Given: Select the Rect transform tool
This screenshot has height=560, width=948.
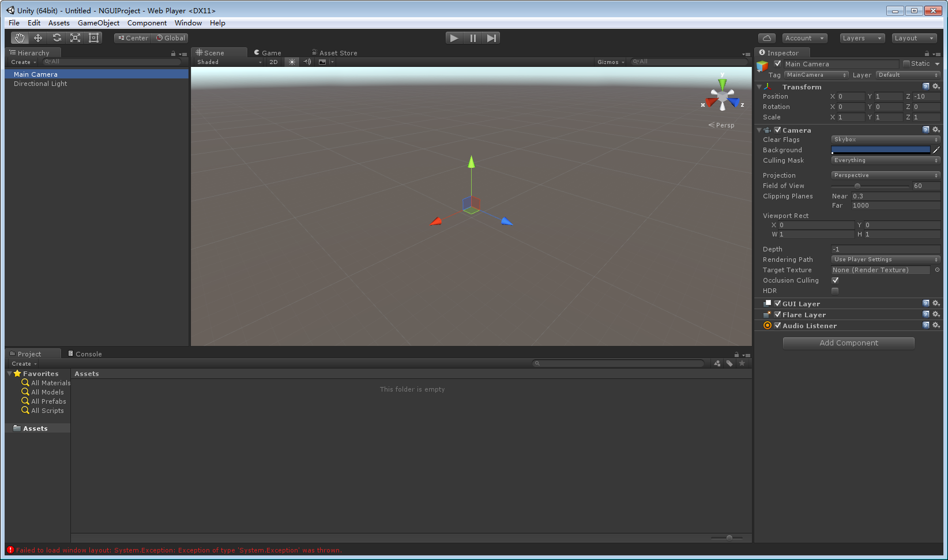Looking at the screenshot, I should pyautogui.click(x=93, y=38).
